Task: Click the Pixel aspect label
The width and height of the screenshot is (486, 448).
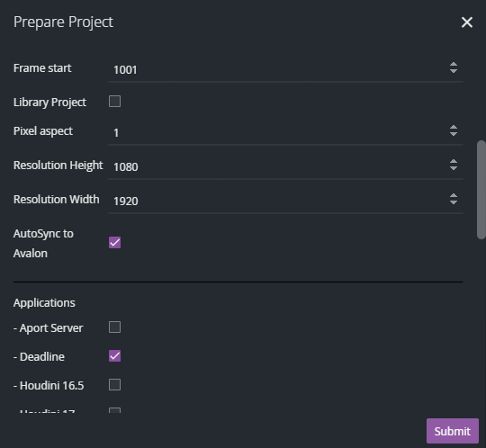Action: [x=43, y=131]
